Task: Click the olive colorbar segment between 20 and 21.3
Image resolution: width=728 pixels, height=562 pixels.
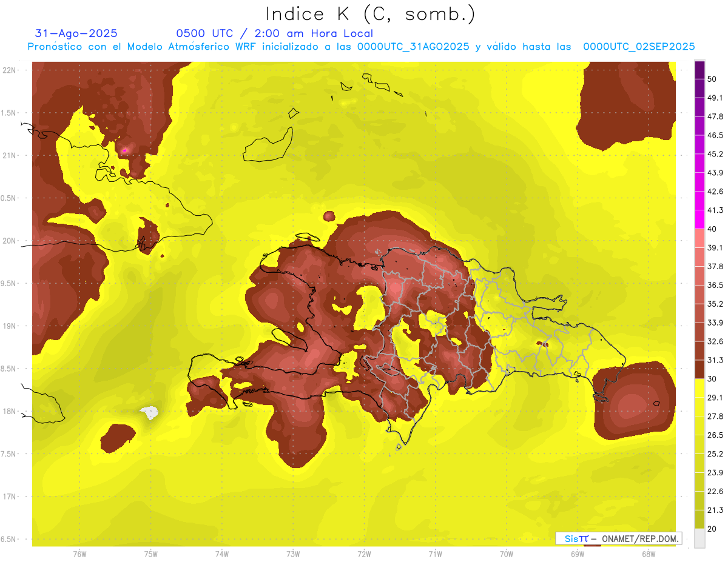Action: click(x=699, y=520)
